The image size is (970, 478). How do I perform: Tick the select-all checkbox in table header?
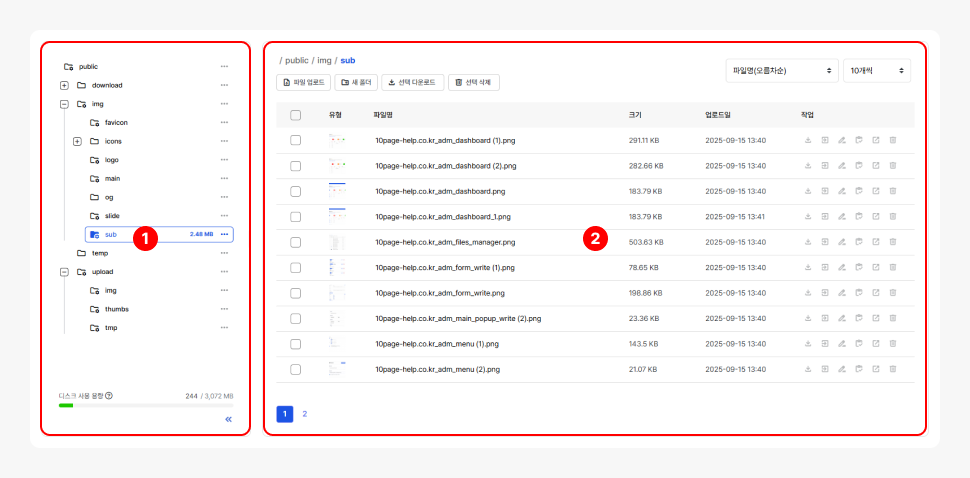point(296,115)
